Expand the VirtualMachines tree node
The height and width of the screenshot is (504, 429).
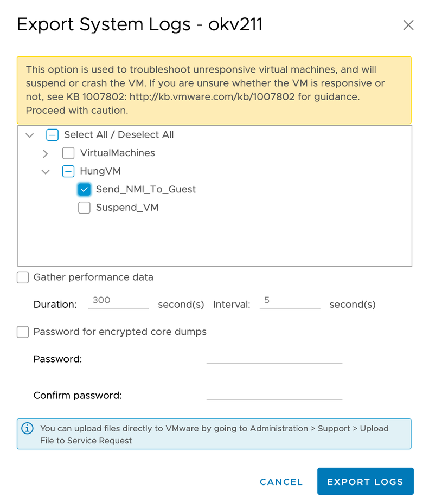pos(46,153)
